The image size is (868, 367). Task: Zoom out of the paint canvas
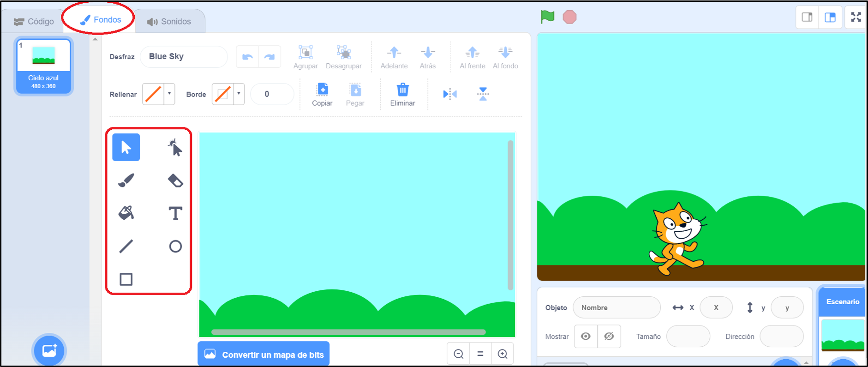458,354
